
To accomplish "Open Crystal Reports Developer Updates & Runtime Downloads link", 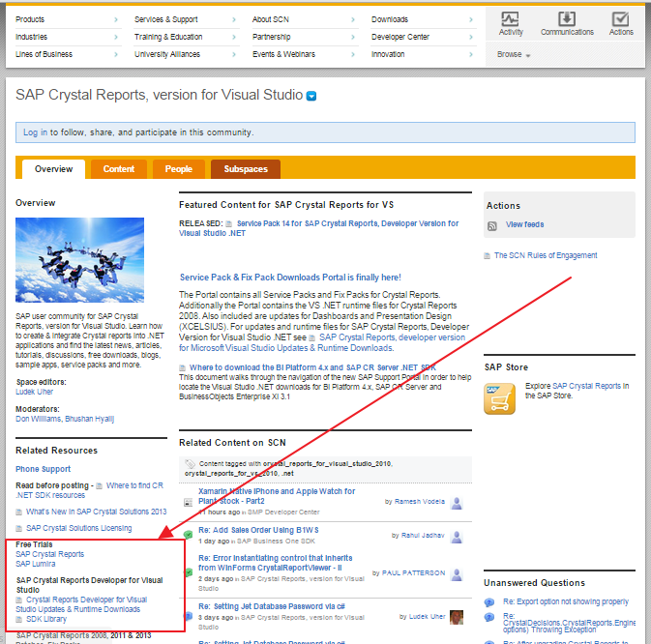I will click(x=81, y=604).
